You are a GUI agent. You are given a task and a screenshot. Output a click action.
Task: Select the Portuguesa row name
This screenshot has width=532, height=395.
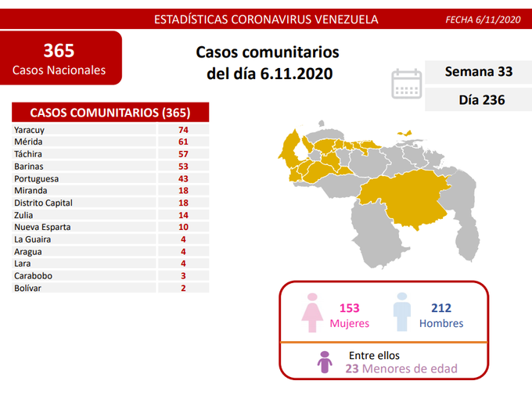pyautogui.click(x=36, y=179)
